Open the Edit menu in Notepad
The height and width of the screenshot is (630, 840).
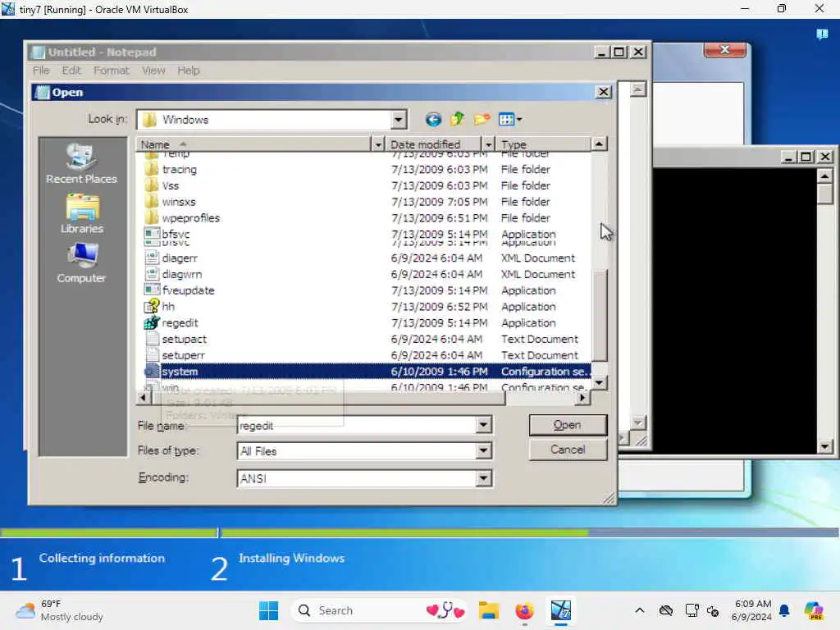click(71, 71)
